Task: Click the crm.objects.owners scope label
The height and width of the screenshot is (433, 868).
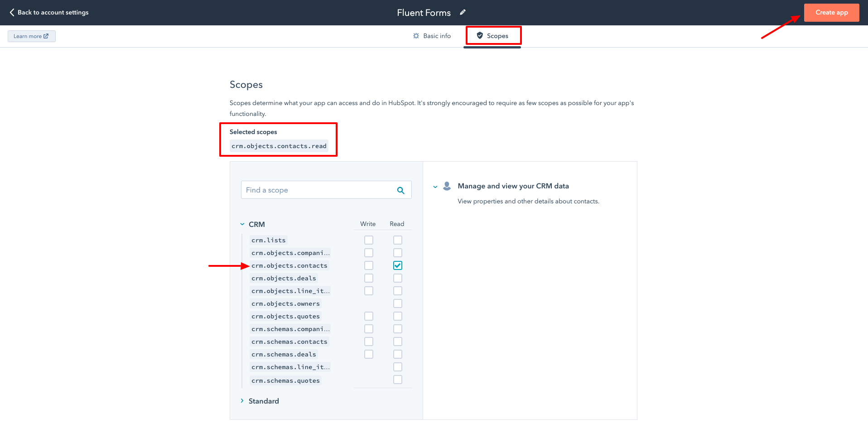Action: 286,303
